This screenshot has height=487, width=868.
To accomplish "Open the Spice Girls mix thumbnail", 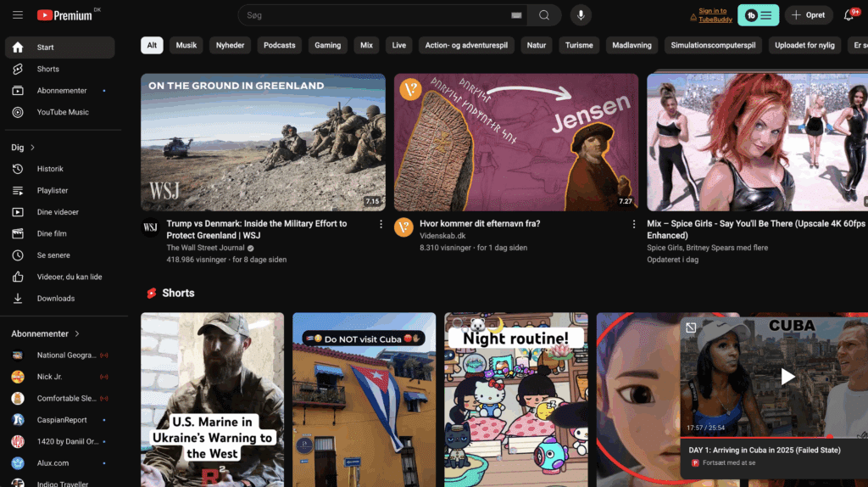I will coord(757,143).
